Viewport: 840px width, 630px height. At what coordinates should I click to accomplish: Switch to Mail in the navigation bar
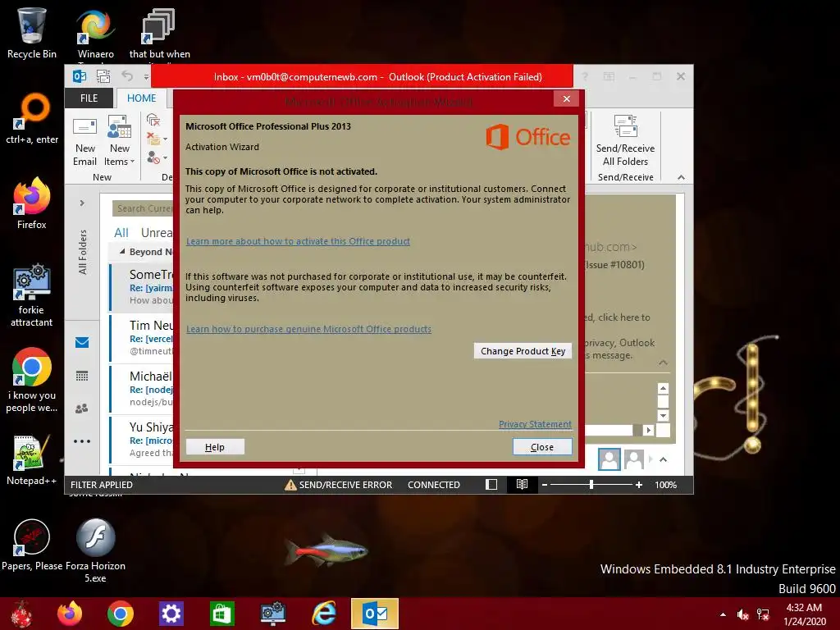pyautogui.click(x=82, y=342)
